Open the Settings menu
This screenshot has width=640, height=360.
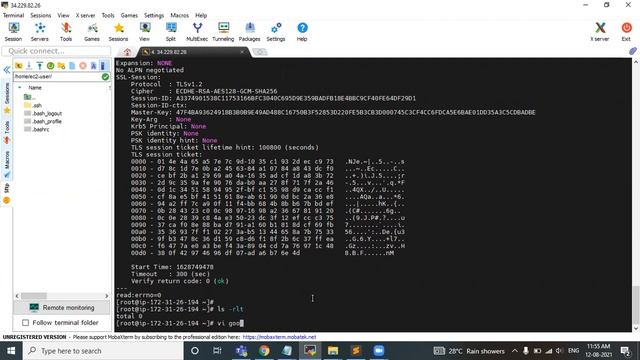coord(154,15)
